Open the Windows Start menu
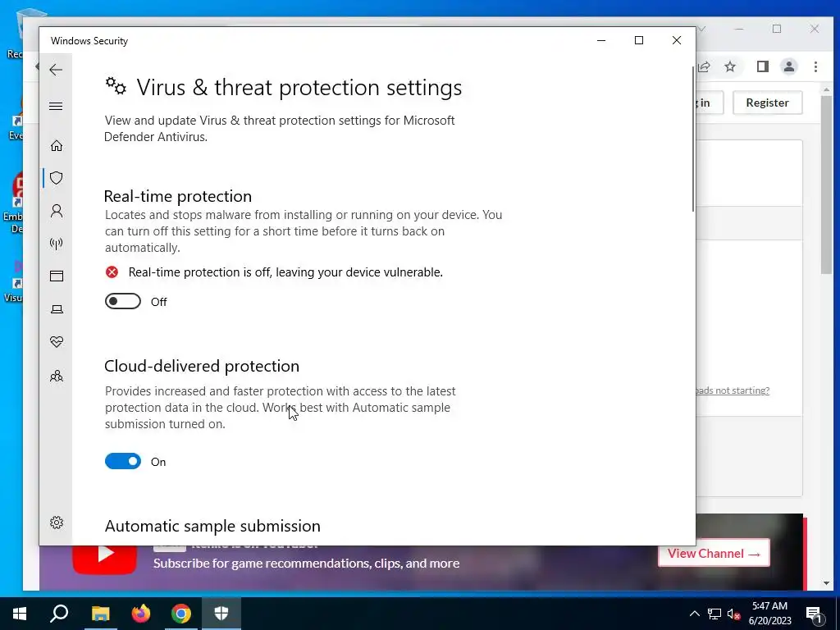Viewport: 840px width, 630px height. pos(20,614)
